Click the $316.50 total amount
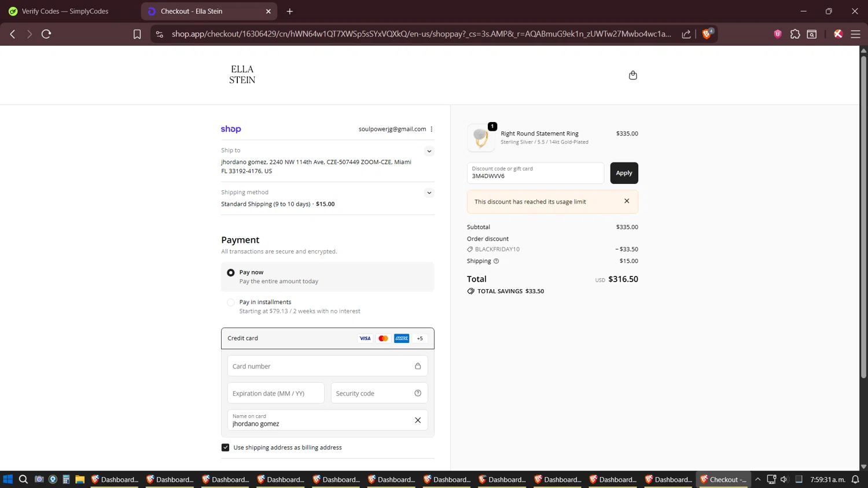868x488 pixels. coord(623,279)
